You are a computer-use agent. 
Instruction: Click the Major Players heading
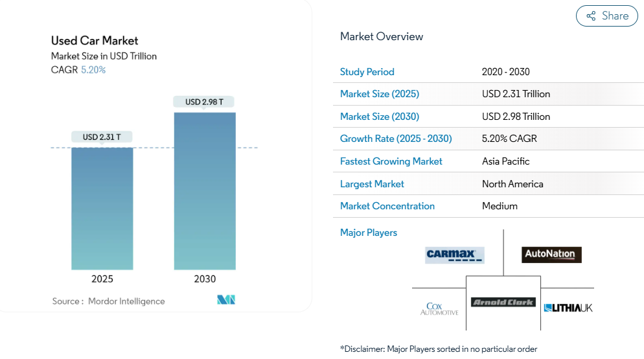coord(368,233)
